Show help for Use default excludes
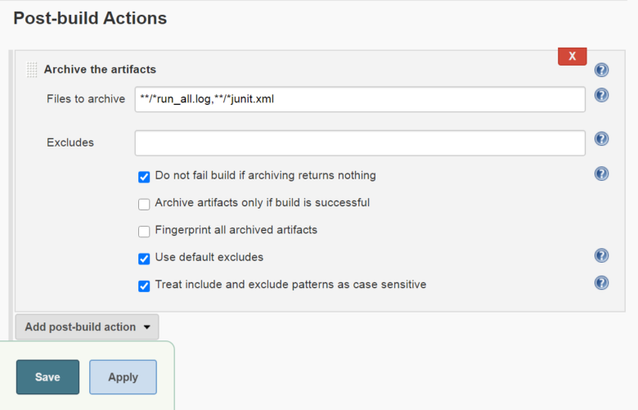 [x=602, y=256]
